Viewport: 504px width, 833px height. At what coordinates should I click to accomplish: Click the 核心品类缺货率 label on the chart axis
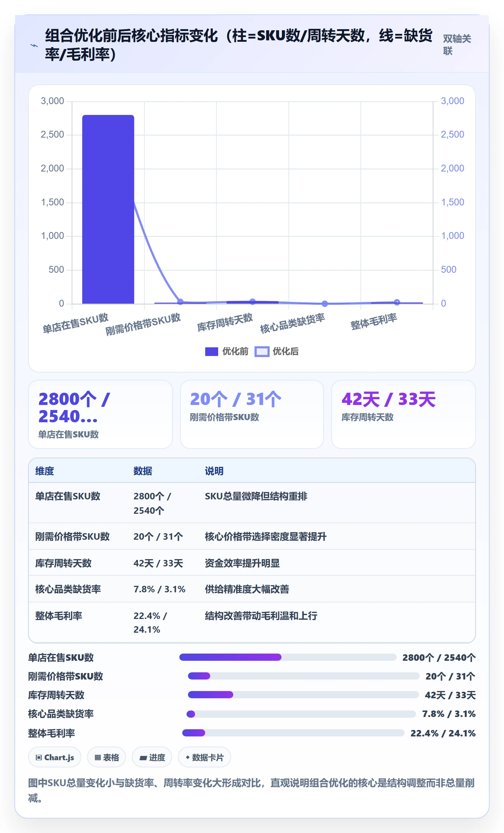[x=293, y=323]
